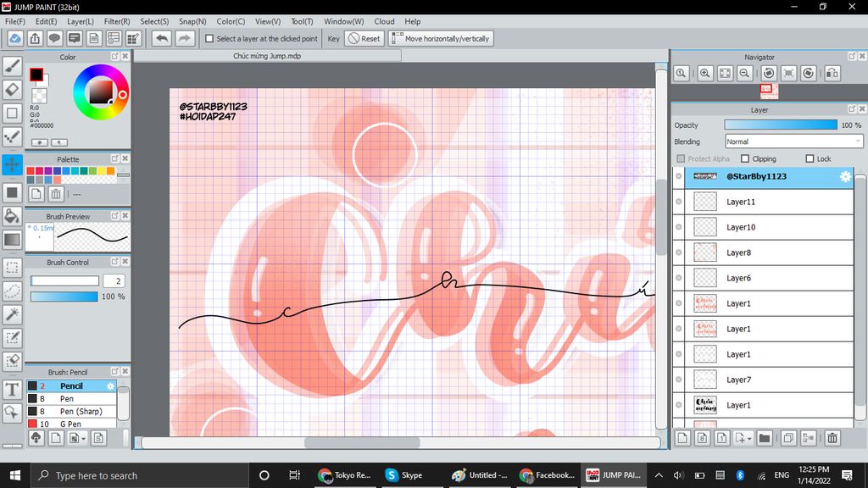The height and width of the screenshot is (488, 868).
Task: Enable the Clipping checkbox
Action: pos(745,158)
